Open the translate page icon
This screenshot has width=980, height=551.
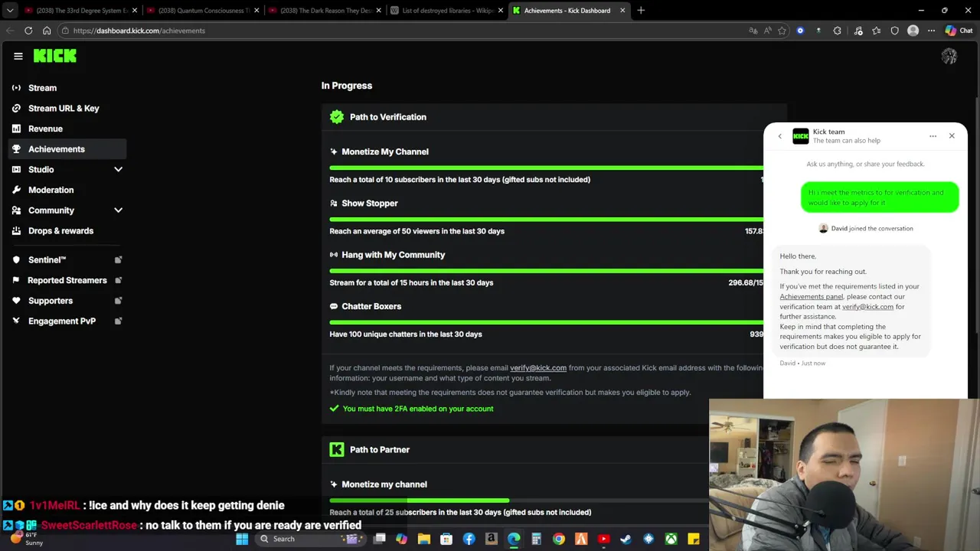pos(753,31)
